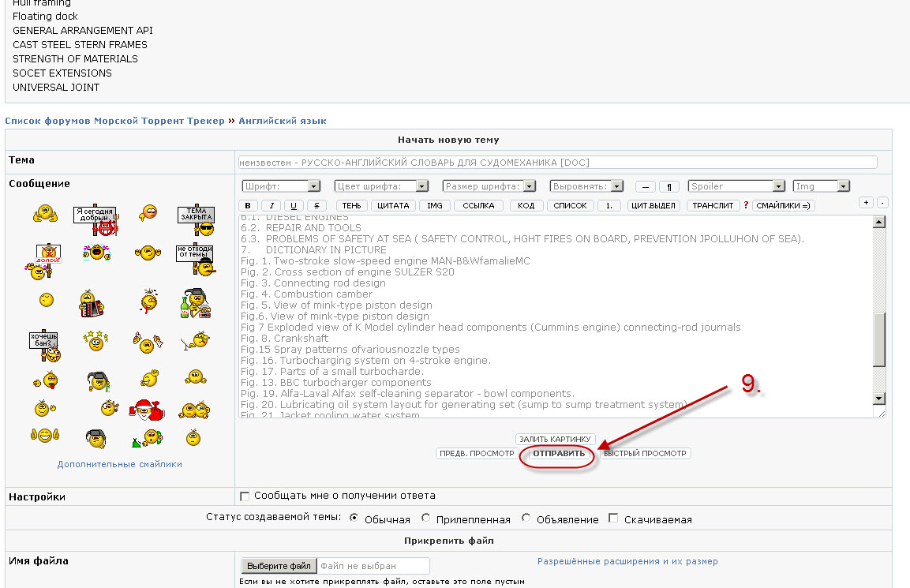Toggle underline formatting button

(293, 206)
